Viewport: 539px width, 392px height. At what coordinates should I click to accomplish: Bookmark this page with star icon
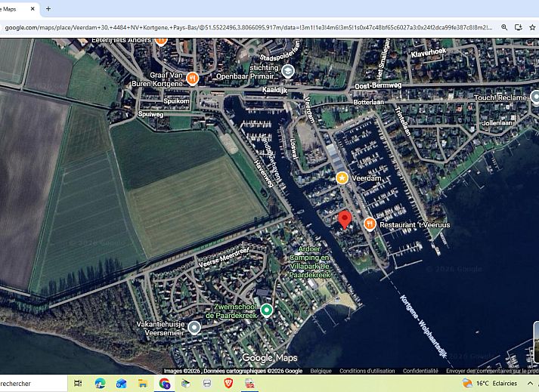pyautogui.click(x=532, y=28)
